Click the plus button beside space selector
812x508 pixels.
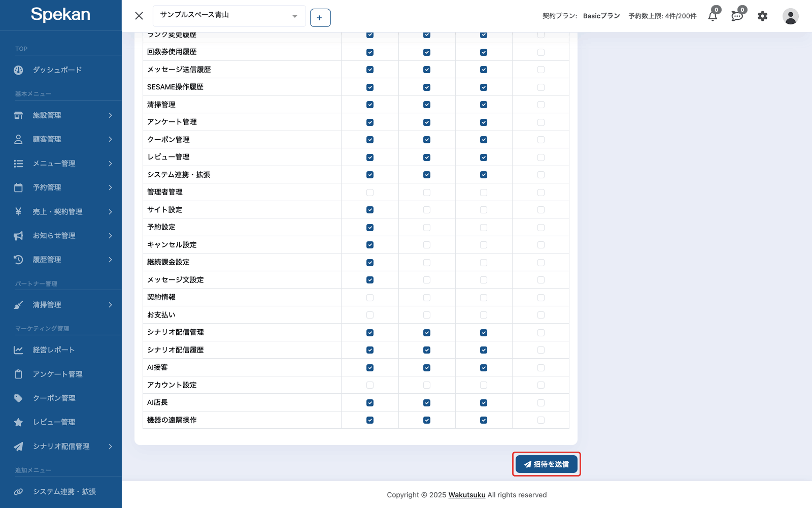320,18
